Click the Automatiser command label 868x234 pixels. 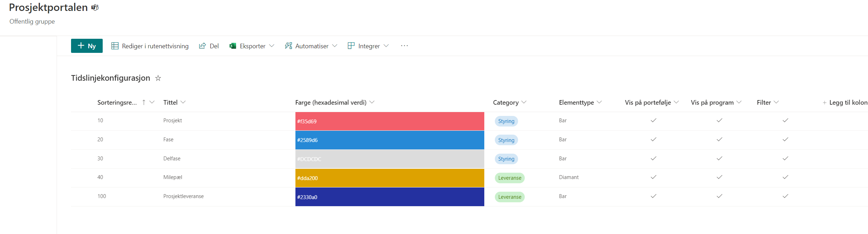[312, 46]
